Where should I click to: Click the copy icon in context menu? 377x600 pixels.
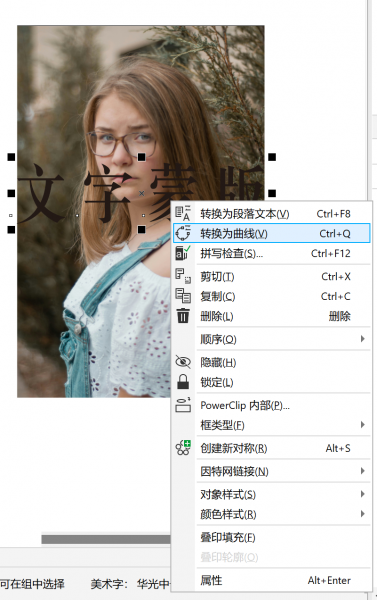pyautogui.click(x=183, y=296)
